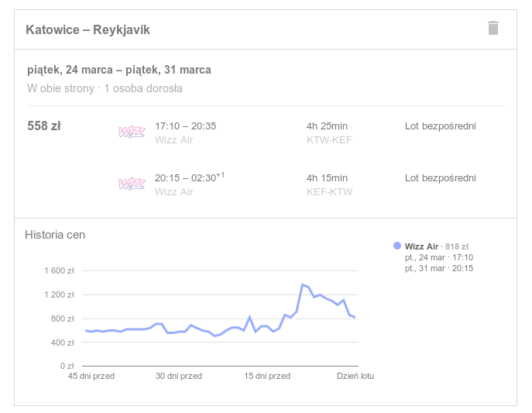The width and height of the screenshot is (532, 413).
Task: Click the '45 dni przed' axis label
Action: click(x=91, y=376)
